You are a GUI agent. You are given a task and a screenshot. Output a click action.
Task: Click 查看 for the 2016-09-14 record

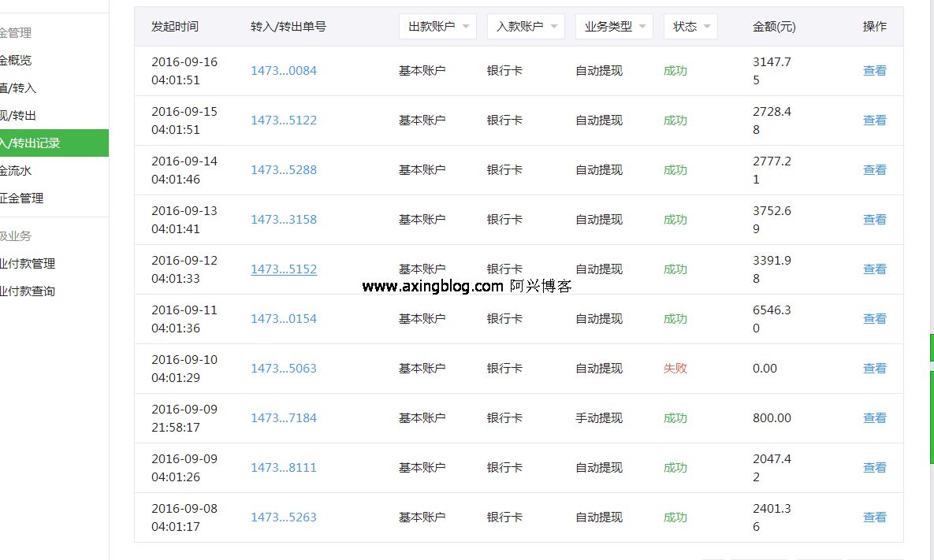874,170
